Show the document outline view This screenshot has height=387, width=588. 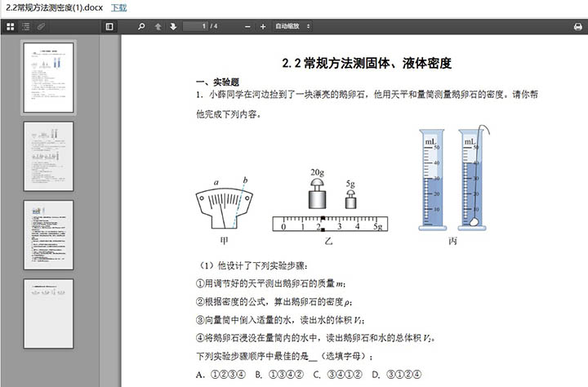[26, 27]
